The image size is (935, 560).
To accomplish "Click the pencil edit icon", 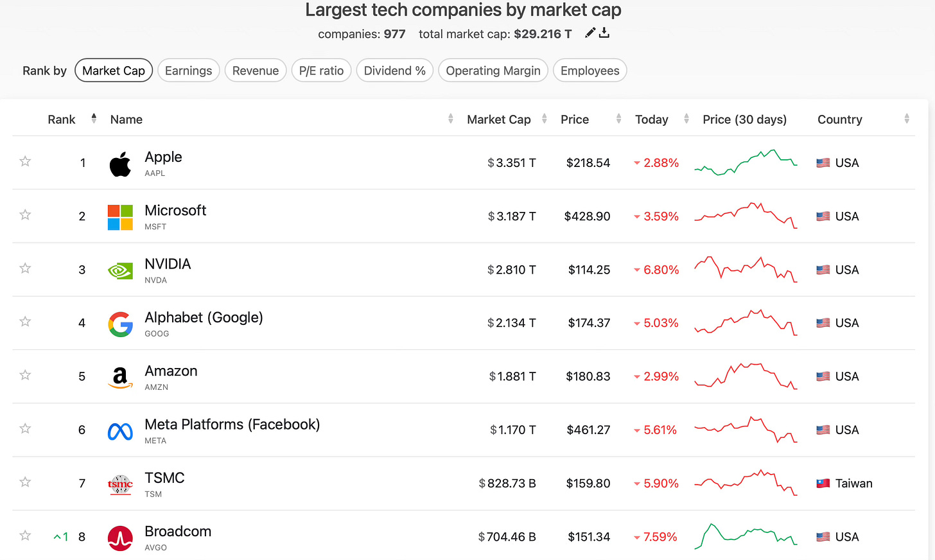I will pos(590,33).
